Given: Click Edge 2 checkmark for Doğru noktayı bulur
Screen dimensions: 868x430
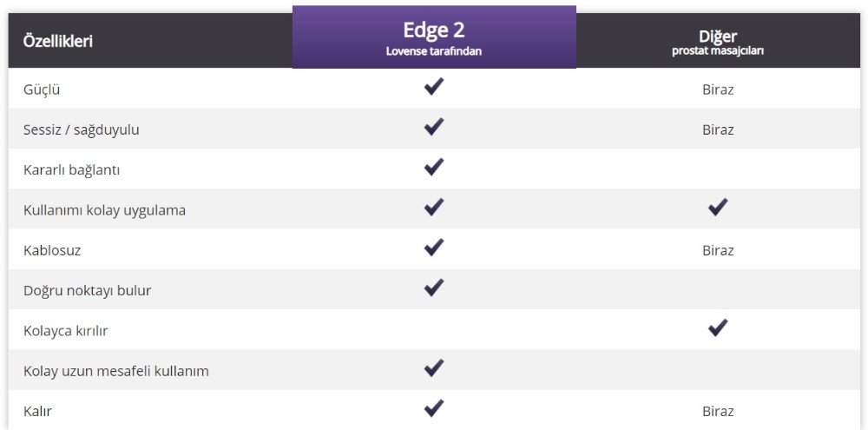Looking at the screenshot, I should [434, 288].
